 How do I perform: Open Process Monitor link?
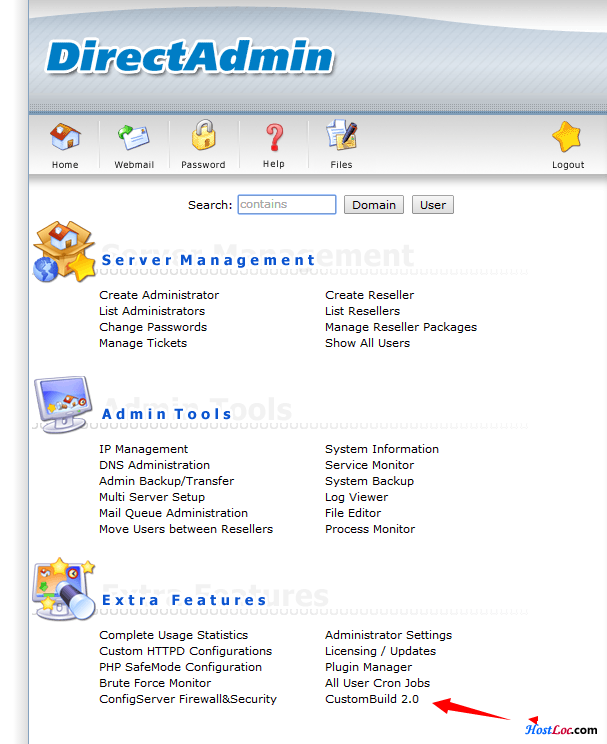[x=370, y=529]
